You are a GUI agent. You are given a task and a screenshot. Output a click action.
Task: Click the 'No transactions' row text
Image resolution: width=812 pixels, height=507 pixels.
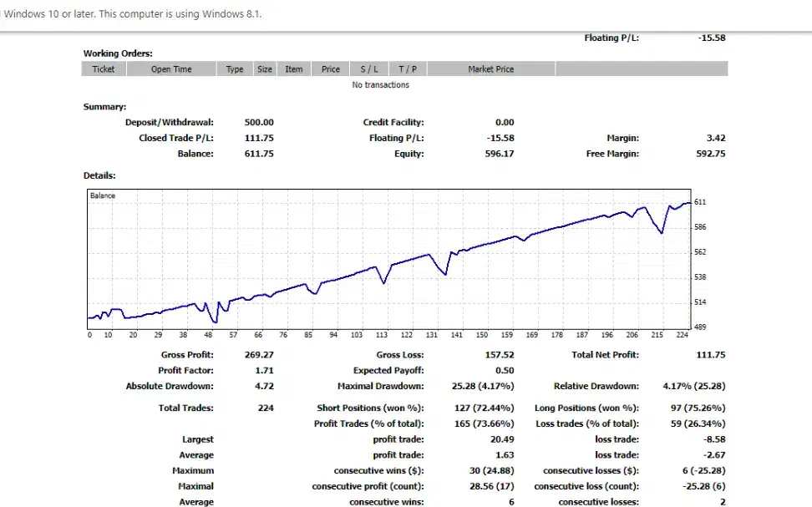[x=381, y=85]
